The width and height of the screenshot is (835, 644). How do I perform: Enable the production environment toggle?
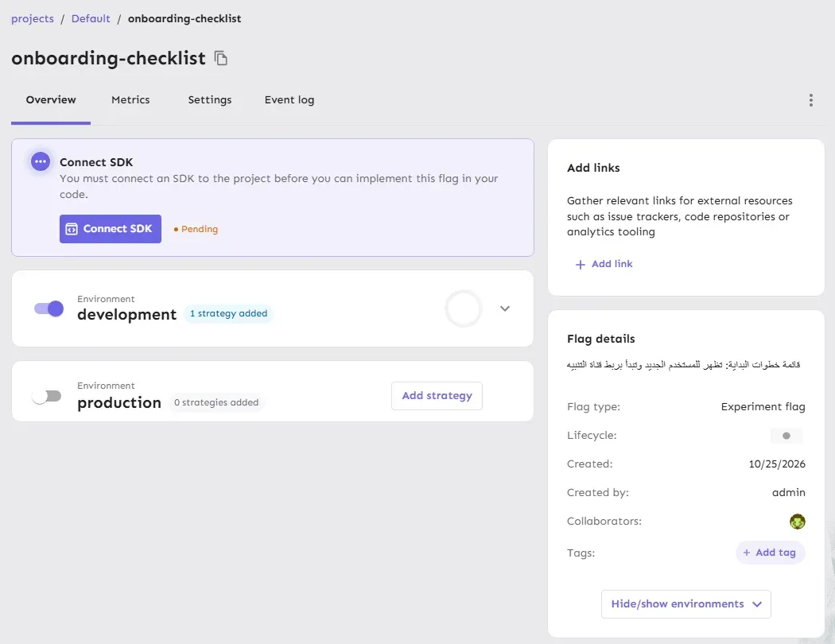pyautogui.click(x=47, y=396)
